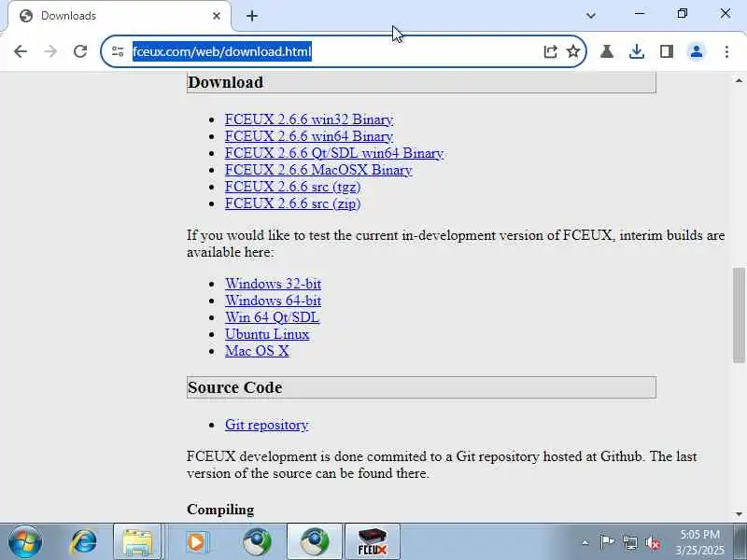Open site information icon in address bar

pos(118,51)
